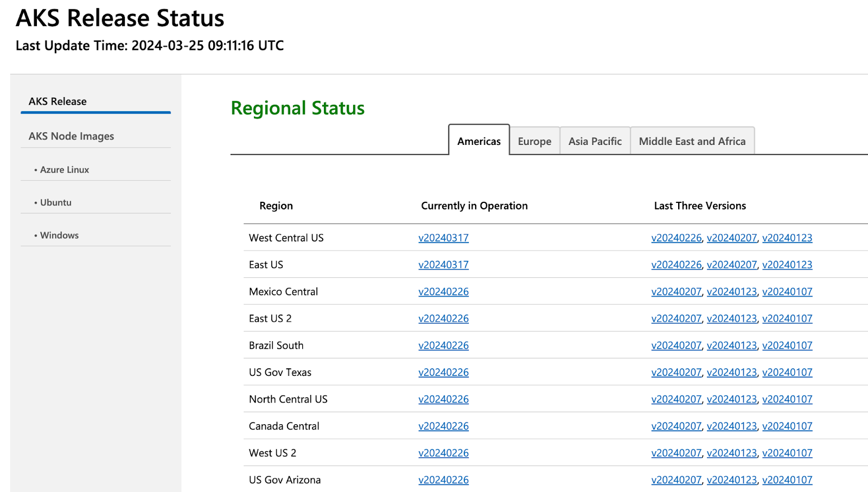Click the AKS Release Status page title
Viewport: 868px width, 492px height.
120,18
